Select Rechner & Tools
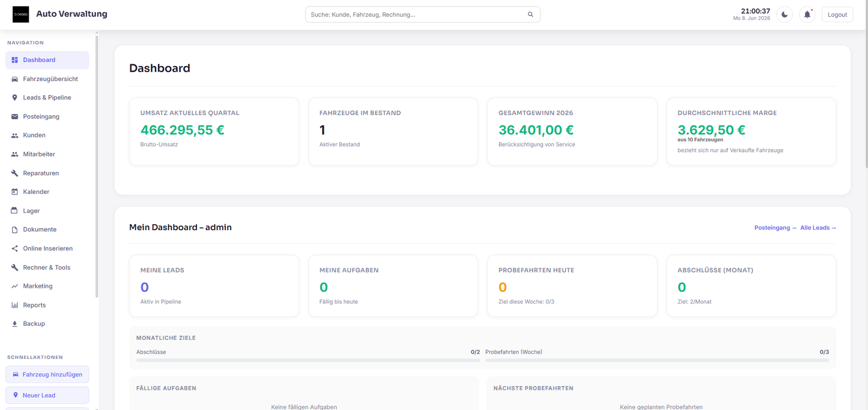Viewport: 868px width, 410px height. pos(47,268)
